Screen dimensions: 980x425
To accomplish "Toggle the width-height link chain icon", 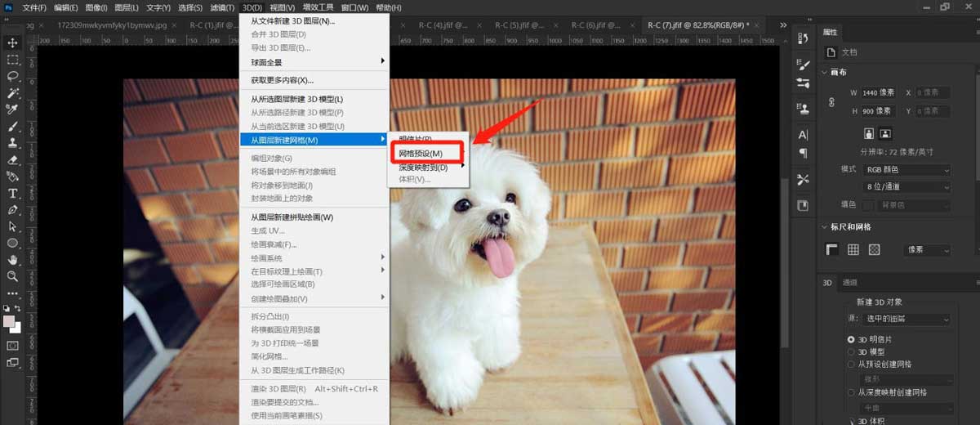I will pos(831,102).
